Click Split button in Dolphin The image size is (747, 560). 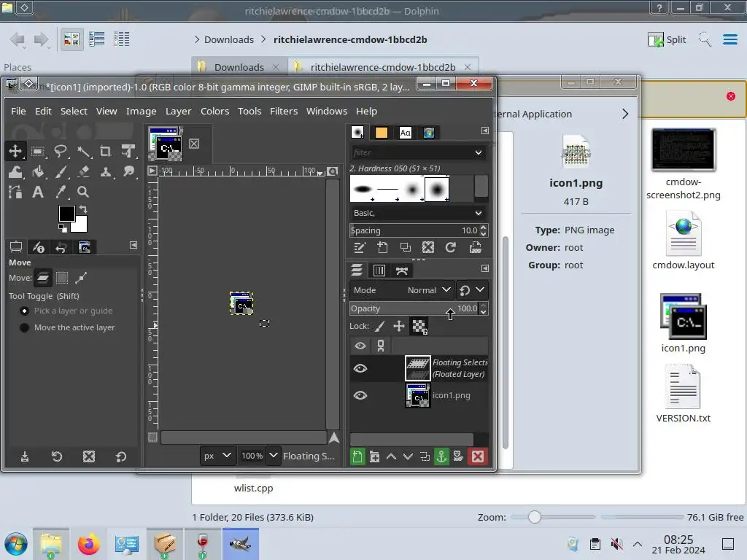[667, 39]
